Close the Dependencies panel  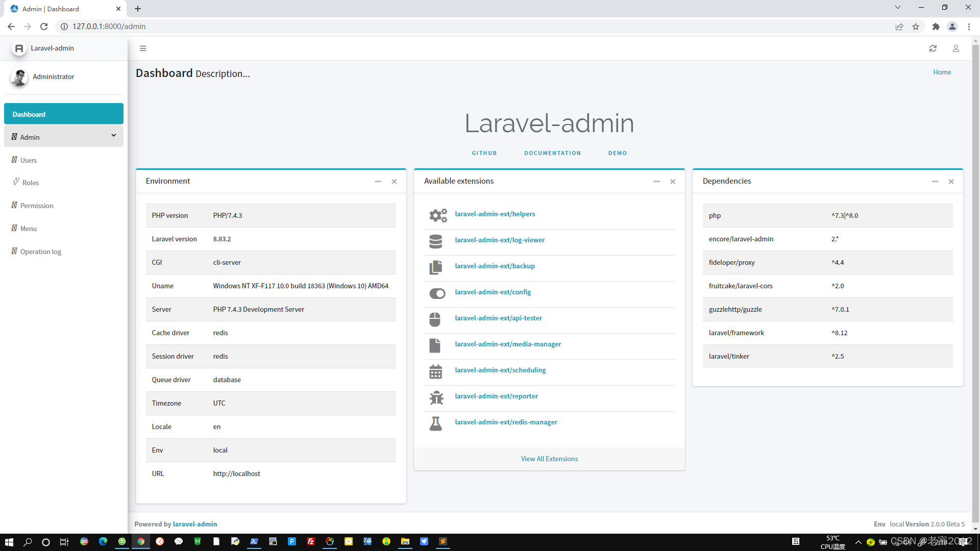[x=951, y=182]
